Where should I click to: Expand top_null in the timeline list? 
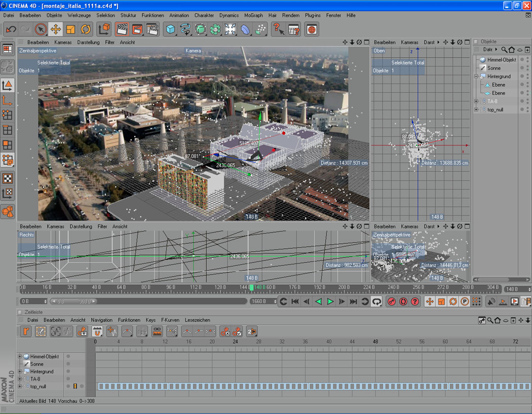tap(20, 387)
